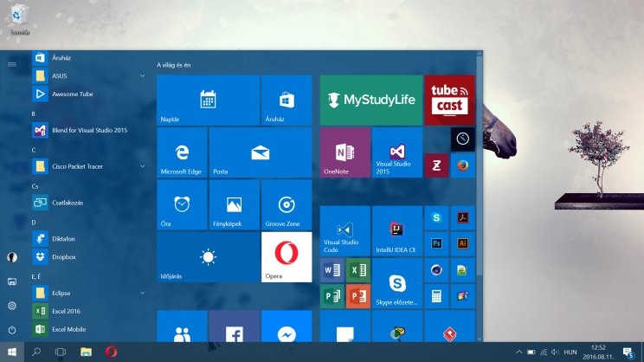Launch the Groove Zene tile

pos(287,204)
